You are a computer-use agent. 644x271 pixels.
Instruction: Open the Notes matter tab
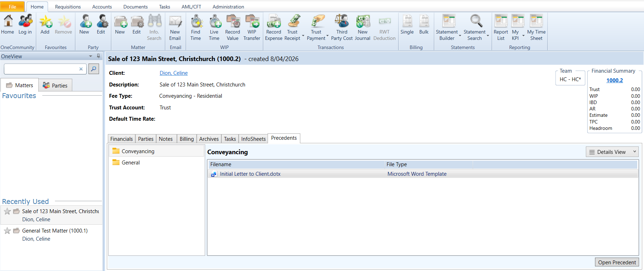click(x=166, y=139)
